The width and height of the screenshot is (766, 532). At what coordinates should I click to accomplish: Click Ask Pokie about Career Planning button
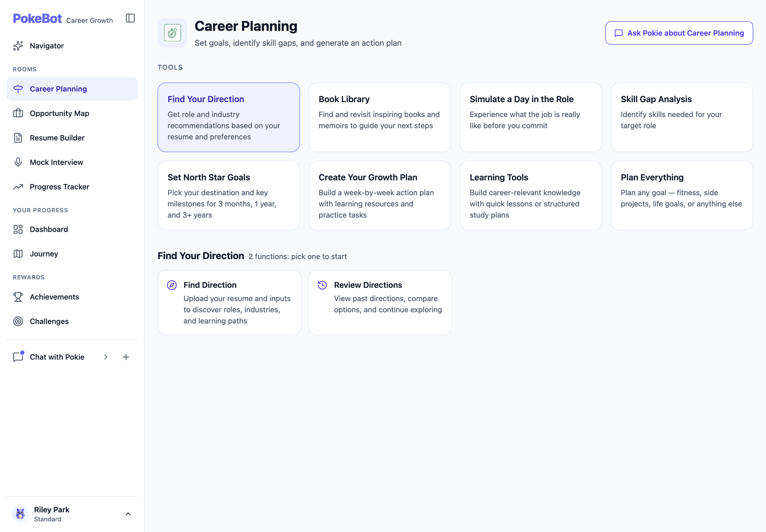tap(679, 33)
